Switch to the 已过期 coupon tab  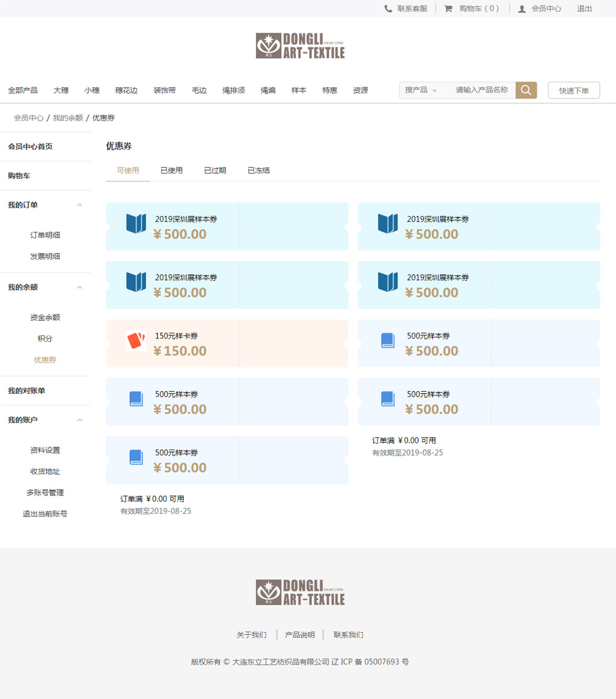point(215,171)
